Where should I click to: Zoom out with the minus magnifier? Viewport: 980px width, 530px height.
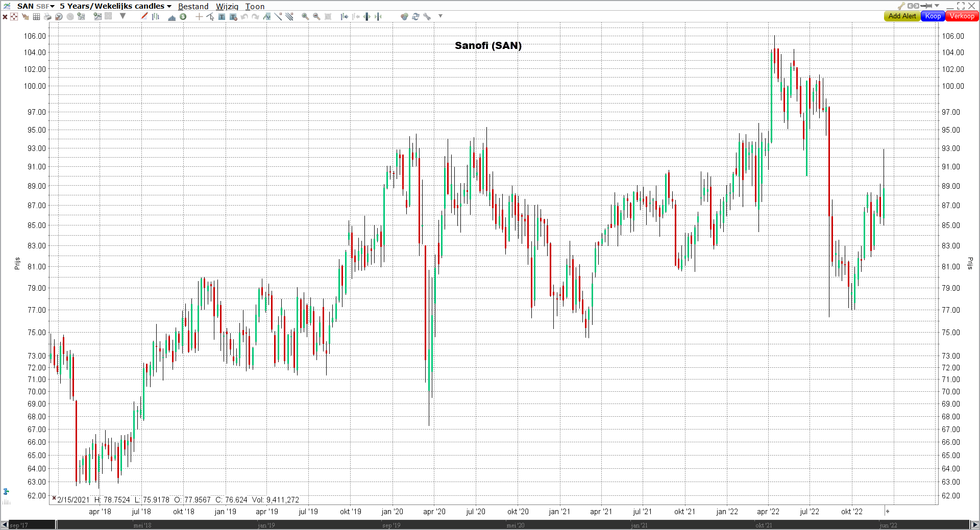[x=316, y=17]
